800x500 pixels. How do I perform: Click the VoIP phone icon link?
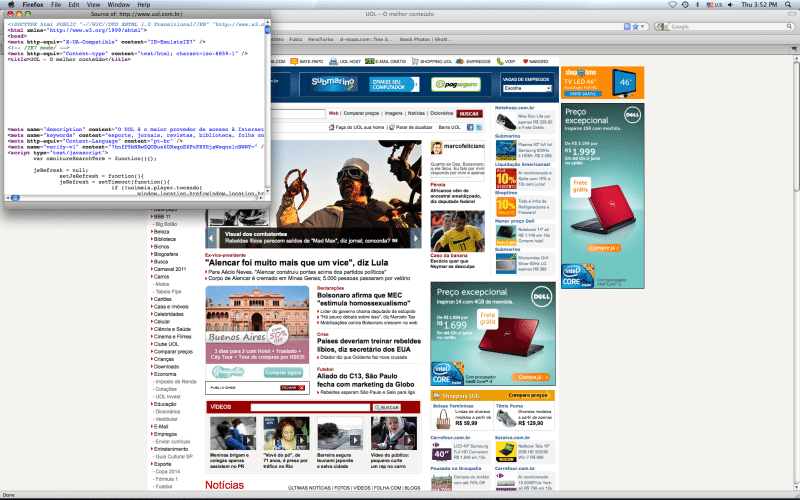499,61
